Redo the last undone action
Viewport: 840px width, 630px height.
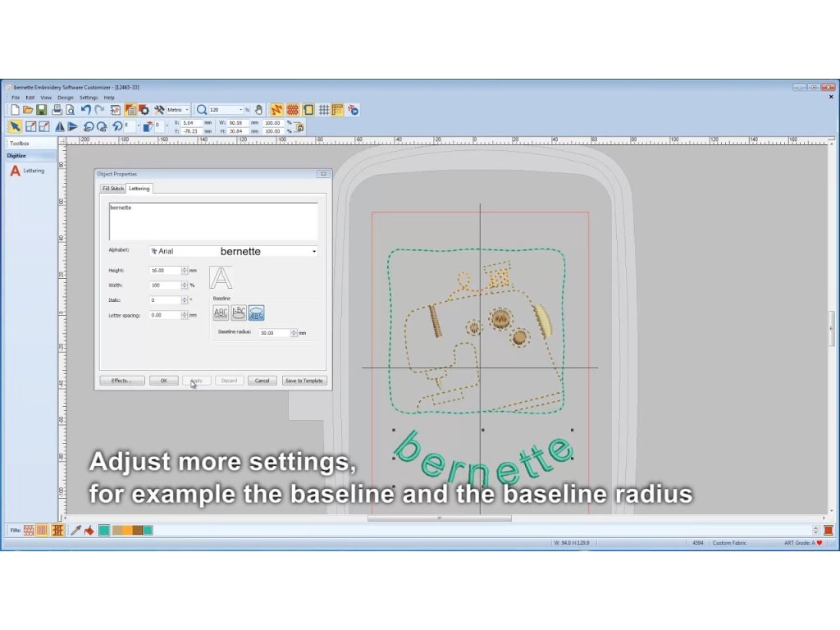point(99,110)
